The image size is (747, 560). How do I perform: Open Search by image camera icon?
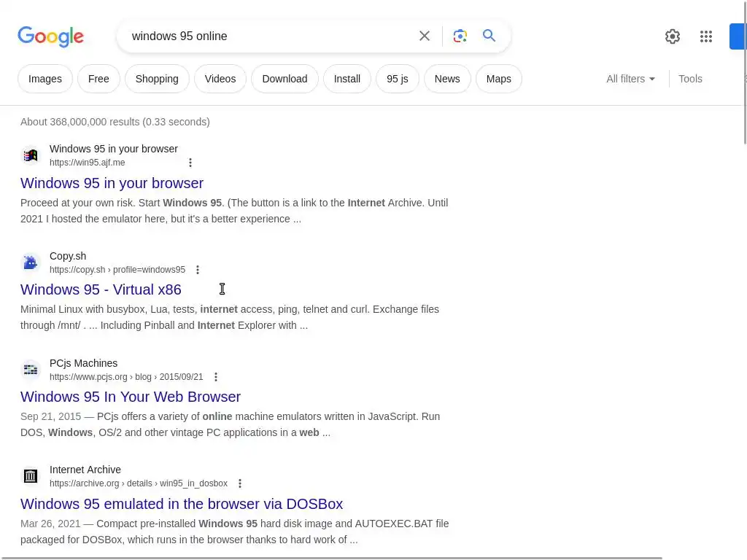pyautogui.click(x=460, y=36)
